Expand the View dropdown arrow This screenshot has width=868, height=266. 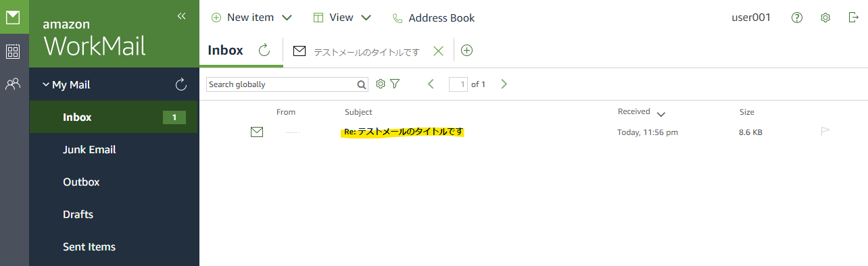coord(366,18)
